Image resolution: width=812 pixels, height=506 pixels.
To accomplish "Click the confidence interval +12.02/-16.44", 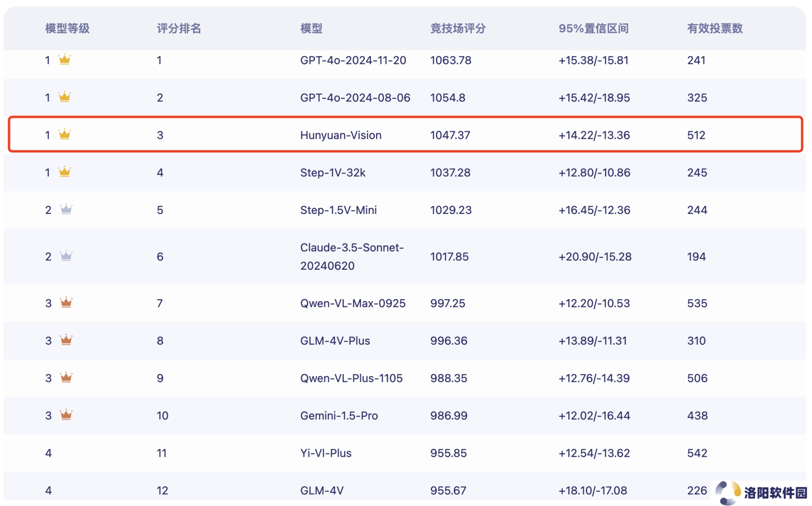I will click(594, 416).
